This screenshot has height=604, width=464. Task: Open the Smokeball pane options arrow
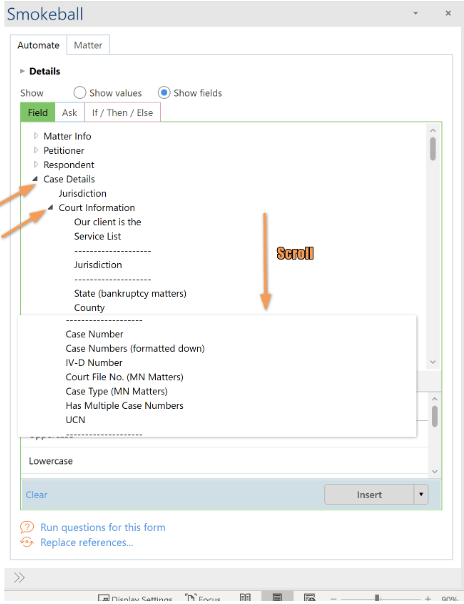pos(415,13)
